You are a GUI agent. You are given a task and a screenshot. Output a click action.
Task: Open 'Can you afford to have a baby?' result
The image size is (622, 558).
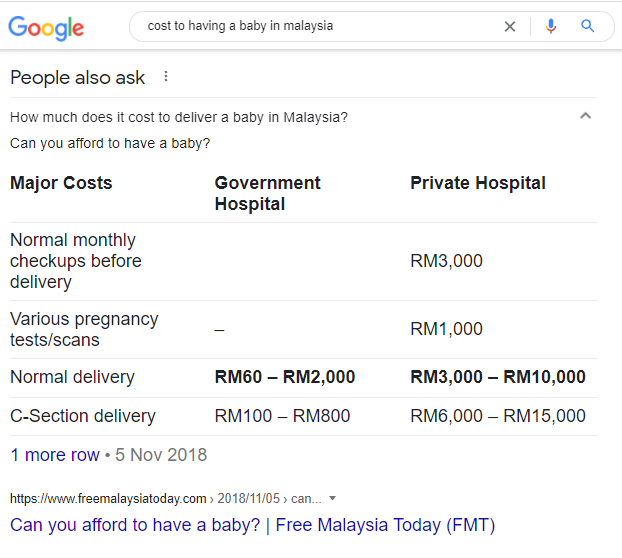252,525
